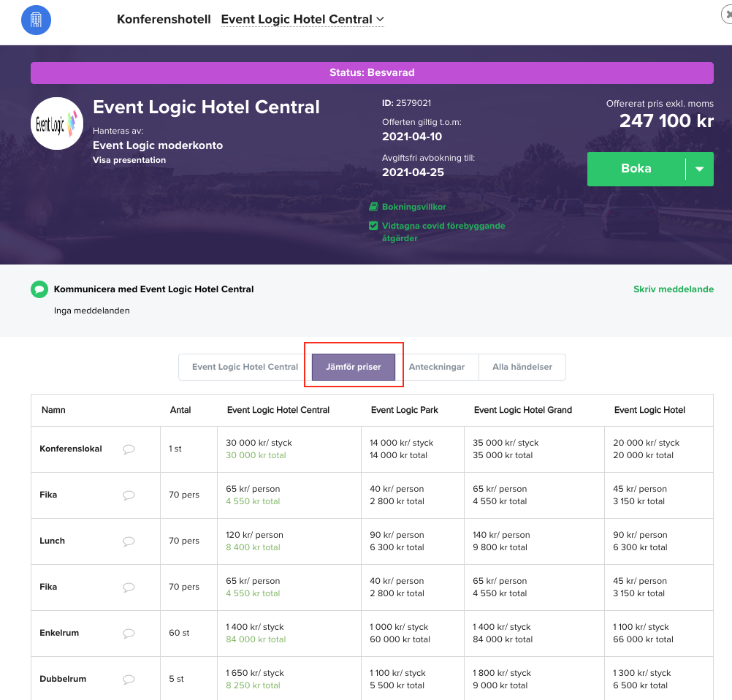Click the 2021-04-25 cancellation date
The height and width of the screenshot is (700, 732).
click(413, 172)
